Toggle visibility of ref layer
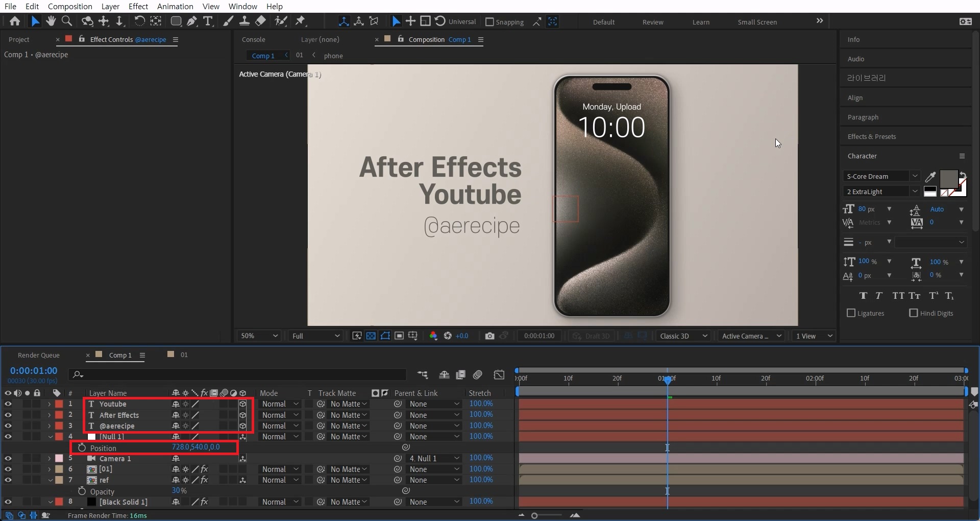The width and height of the screenshot is (980, 521). (8, 480)
